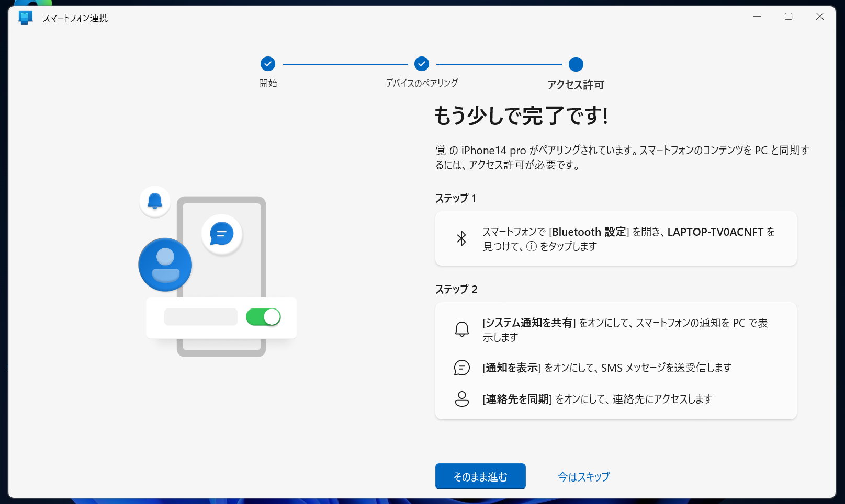Minimize the スマートフォン連携 window

point(757,17)
